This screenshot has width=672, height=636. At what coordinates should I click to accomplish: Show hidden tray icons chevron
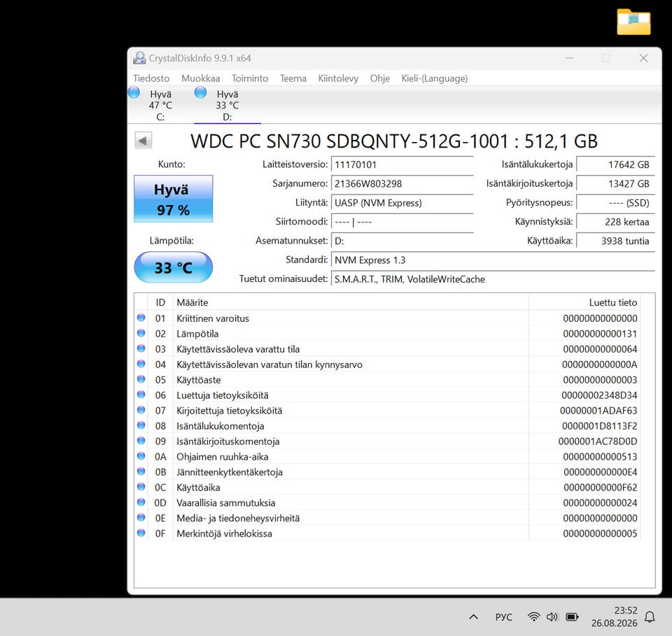(x=474, y=616)
